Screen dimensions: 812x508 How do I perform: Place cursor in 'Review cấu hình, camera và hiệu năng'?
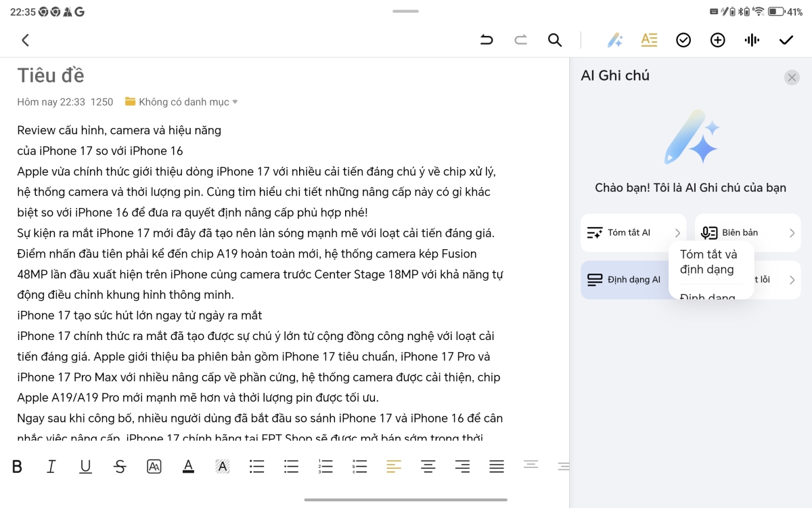pos(119,130)
